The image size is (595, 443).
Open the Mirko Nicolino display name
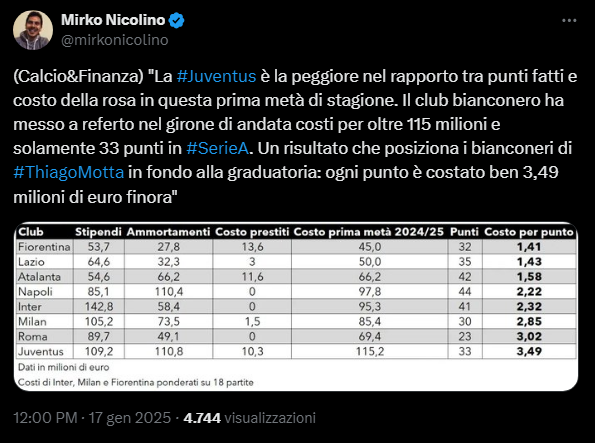tap(113, 20)
